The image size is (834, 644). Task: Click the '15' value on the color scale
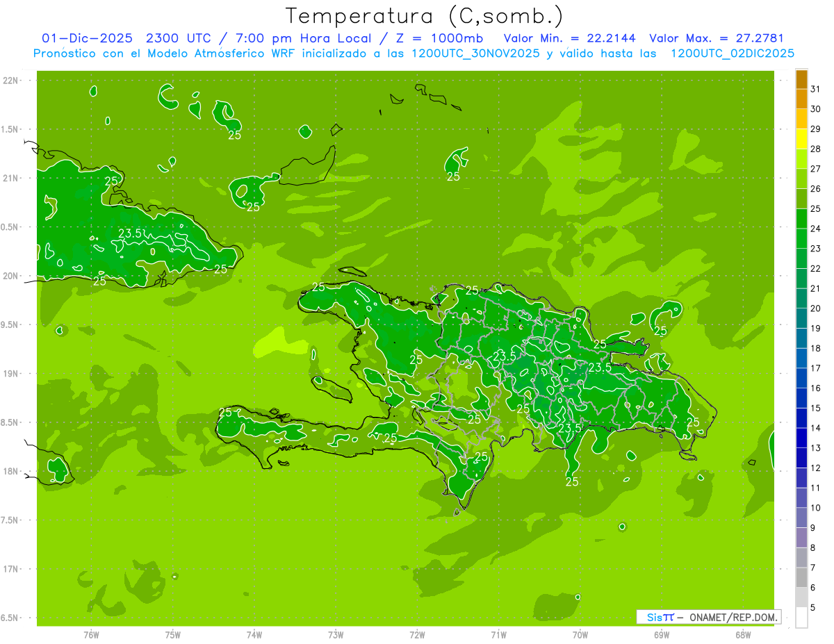[x=815, y=408]
